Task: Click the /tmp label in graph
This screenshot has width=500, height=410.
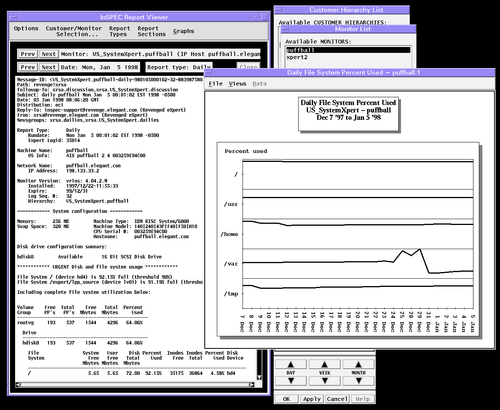Action: click(x=231, y=294)
